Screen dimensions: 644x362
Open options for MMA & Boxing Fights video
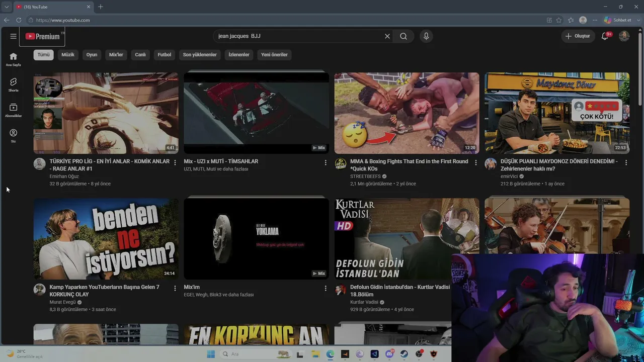[x=476, y=162]
